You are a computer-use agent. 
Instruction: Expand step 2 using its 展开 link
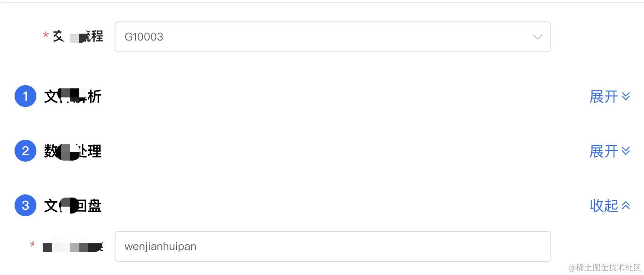pos(604,151)
